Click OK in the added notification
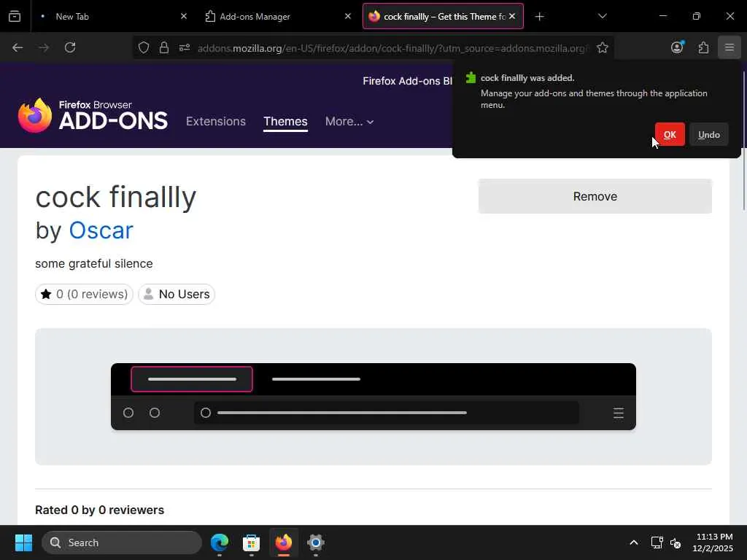The height and width of the screenshot is (560, 747). [670, 135]
